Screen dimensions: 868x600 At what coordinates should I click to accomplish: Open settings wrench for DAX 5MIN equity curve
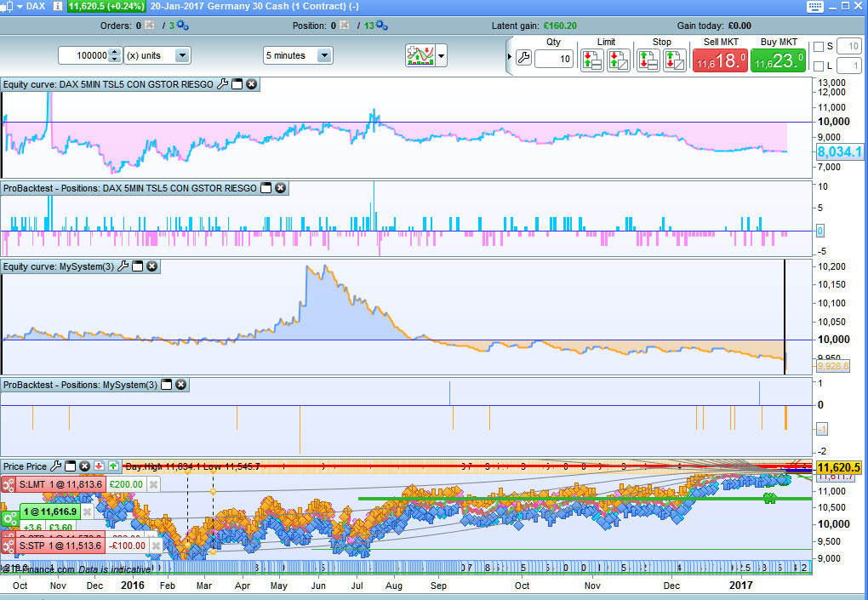223,84
